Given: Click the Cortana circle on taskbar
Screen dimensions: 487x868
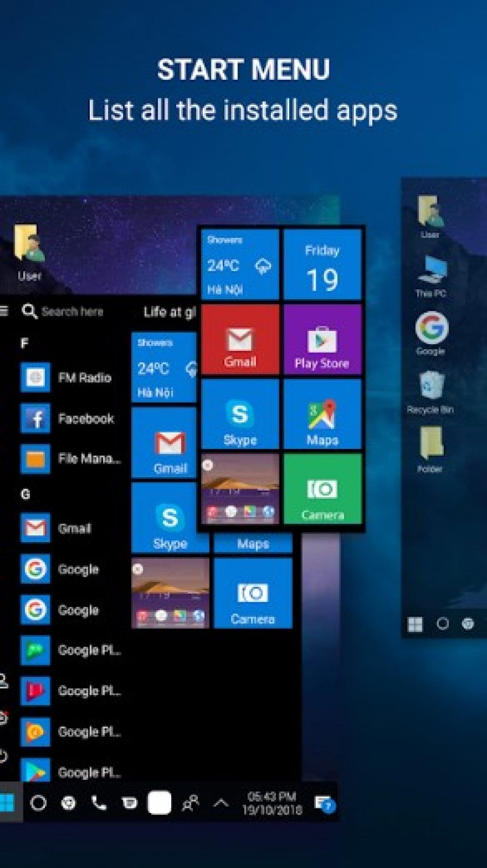Looking at the screenshot, I should pyautogui.click(x=38, y=802).
